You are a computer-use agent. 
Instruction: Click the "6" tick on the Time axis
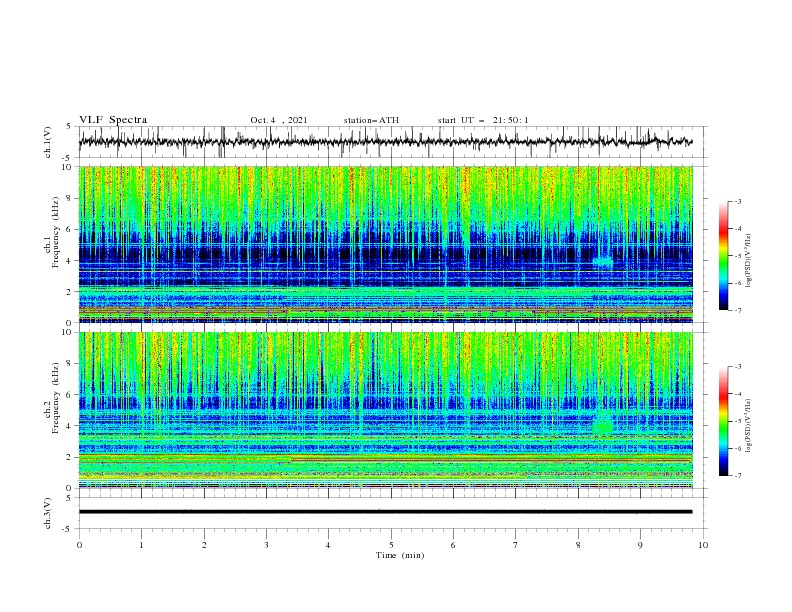tap(453, 545)
